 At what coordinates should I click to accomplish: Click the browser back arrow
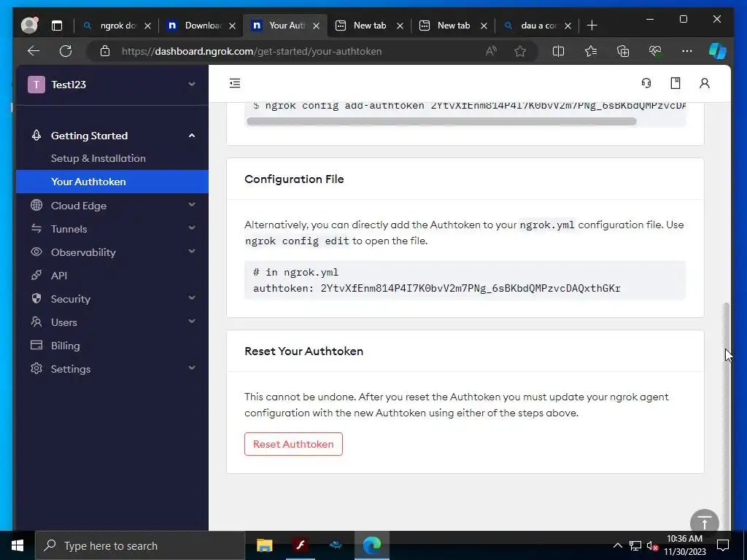[x=34, y=51]
